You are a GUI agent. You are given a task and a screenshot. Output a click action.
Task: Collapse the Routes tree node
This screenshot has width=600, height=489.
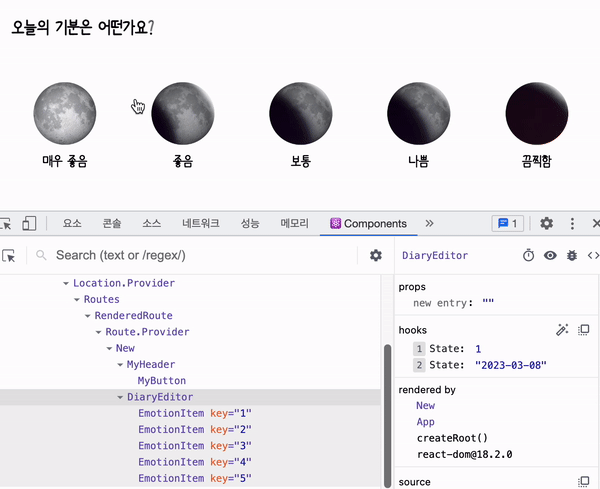77,300
